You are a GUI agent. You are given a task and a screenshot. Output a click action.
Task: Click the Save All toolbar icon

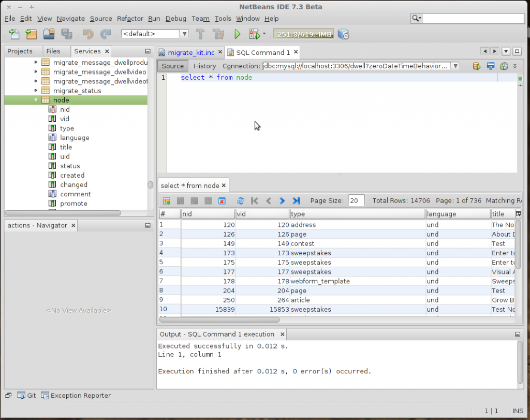(67, 34)
